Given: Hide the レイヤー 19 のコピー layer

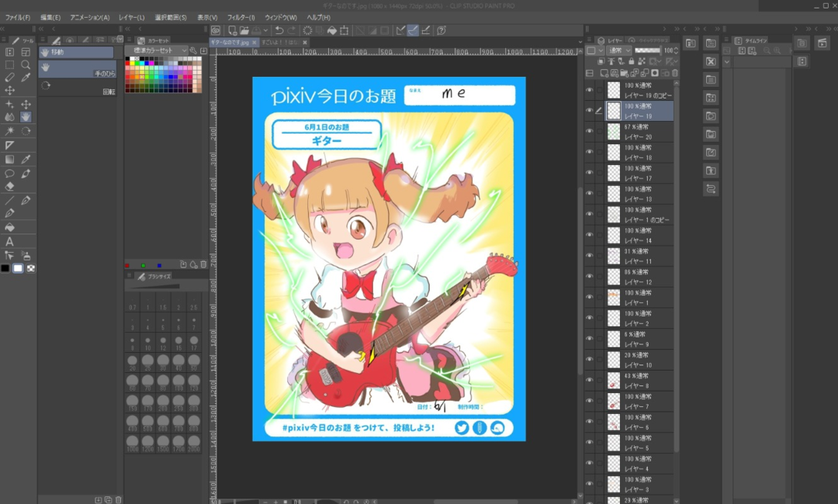Looking at the screenshot, I should click(x=589, y=90).
